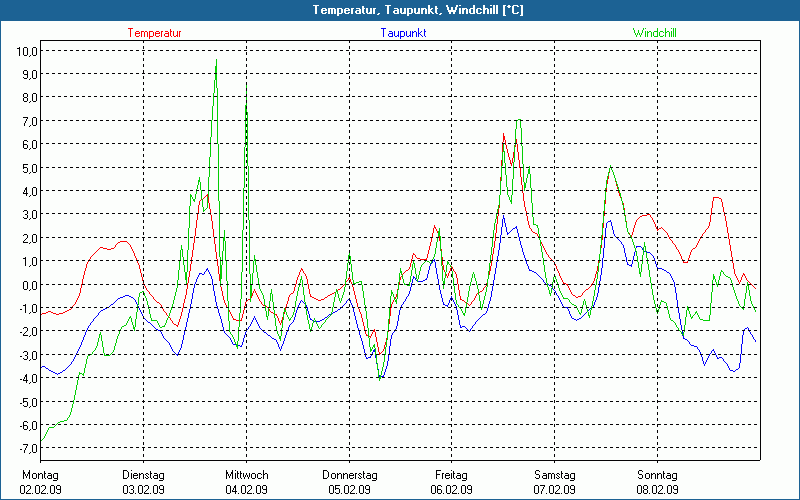Click the -4,0 value on y-axis
The height and width of the screenshot is (500, 800).
tap(28, 378)
